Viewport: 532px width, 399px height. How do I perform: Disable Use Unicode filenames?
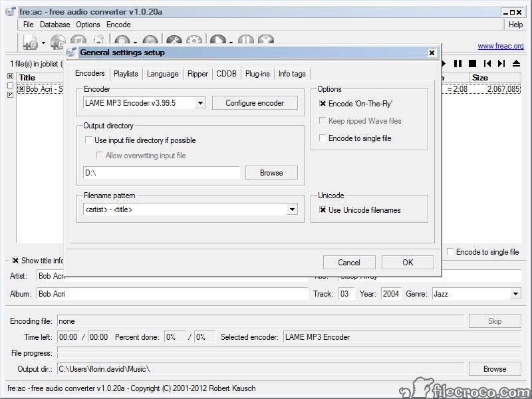pos(323,210)
